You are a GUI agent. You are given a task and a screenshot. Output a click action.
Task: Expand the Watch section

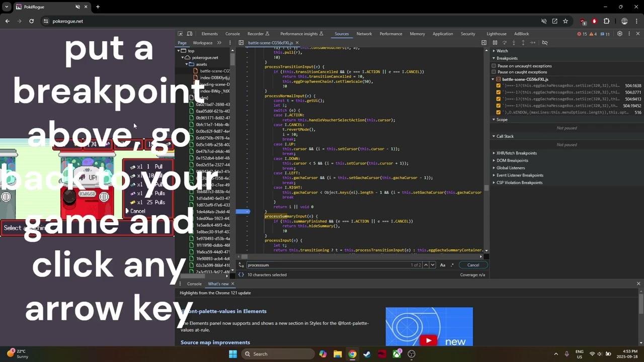pyautogui.click(x=500, y=51)
